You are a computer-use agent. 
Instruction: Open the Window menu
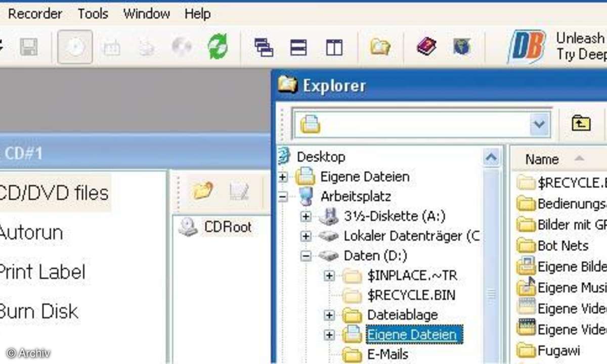146,14
